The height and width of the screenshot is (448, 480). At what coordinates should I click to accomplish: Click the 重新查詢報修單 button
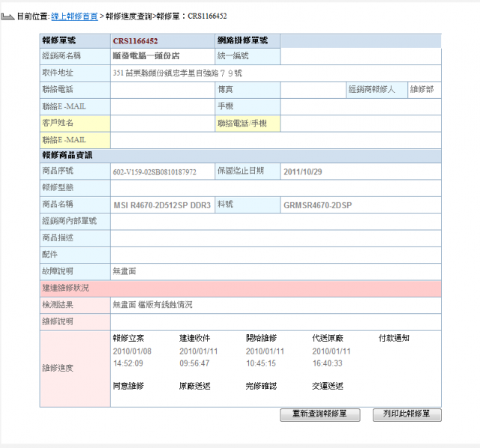point(320,415)
